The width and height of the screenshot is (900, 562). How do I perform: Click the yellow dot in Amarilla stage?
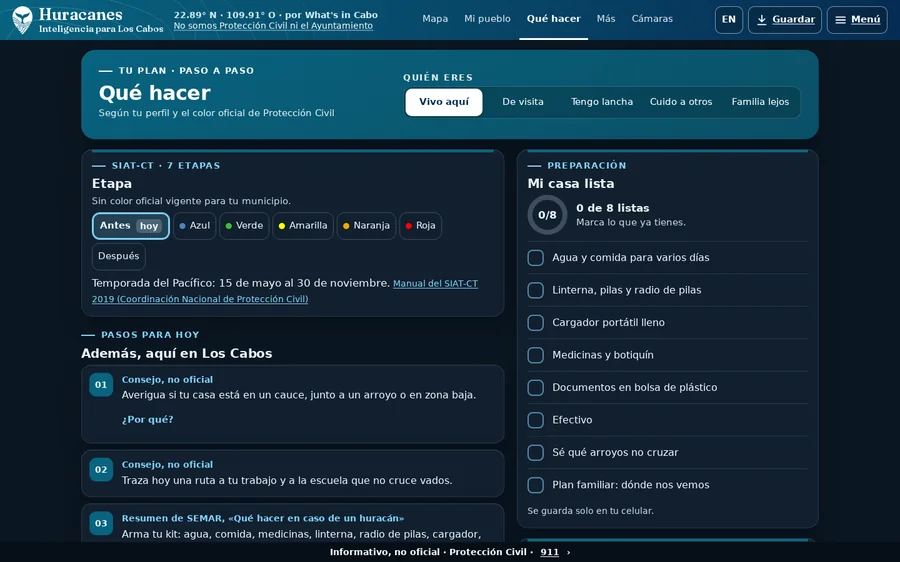coord(282,226)
